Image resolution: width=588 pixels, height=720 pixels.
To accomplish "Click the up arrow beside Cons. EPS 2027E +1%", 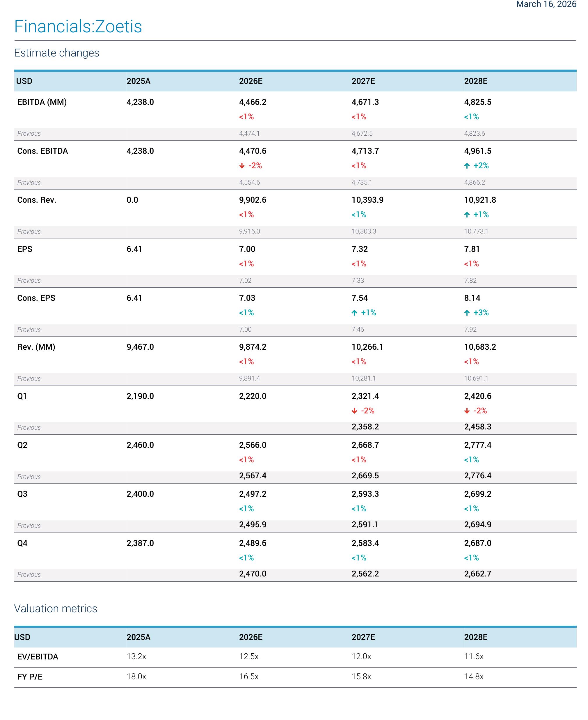I will pos(354,312).
